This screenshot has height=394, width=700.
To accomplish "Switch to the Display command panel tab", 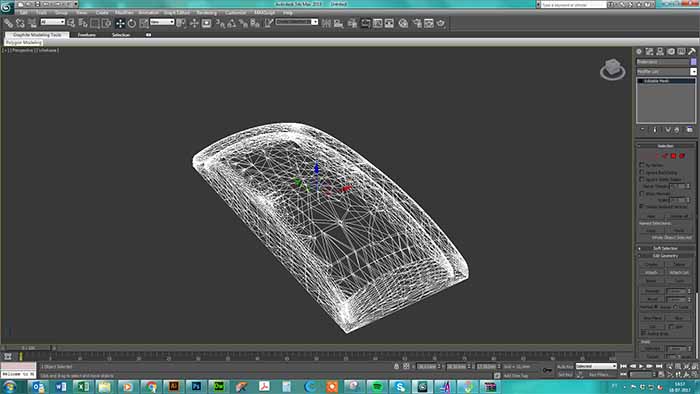I will coord(681,51).
